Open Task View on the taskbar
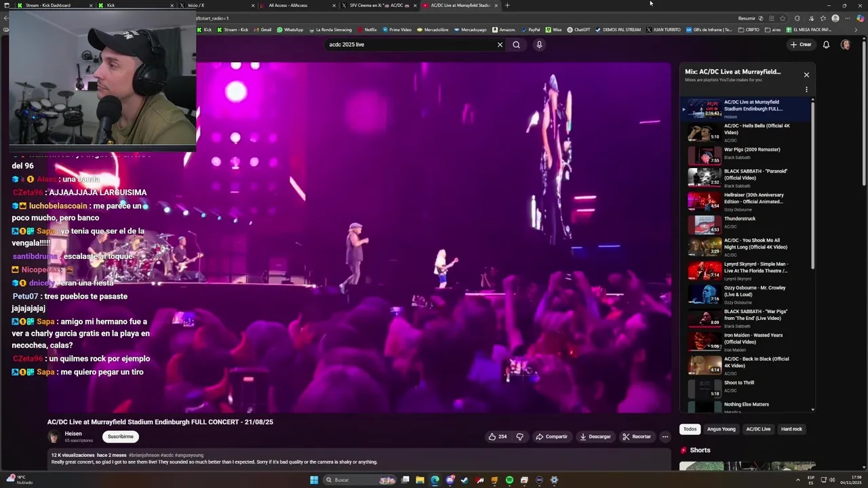Image resolution: width=868 pixels, height=488 pixels. [405, 480]
